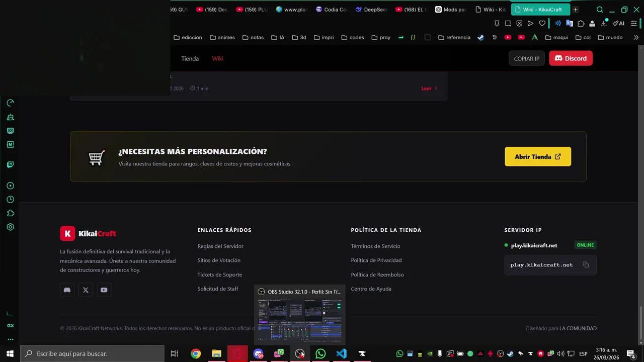Switch to the (159) PLU YouTube tab
644x362 pixels.
pyautogui.click(x=252, y=10)
